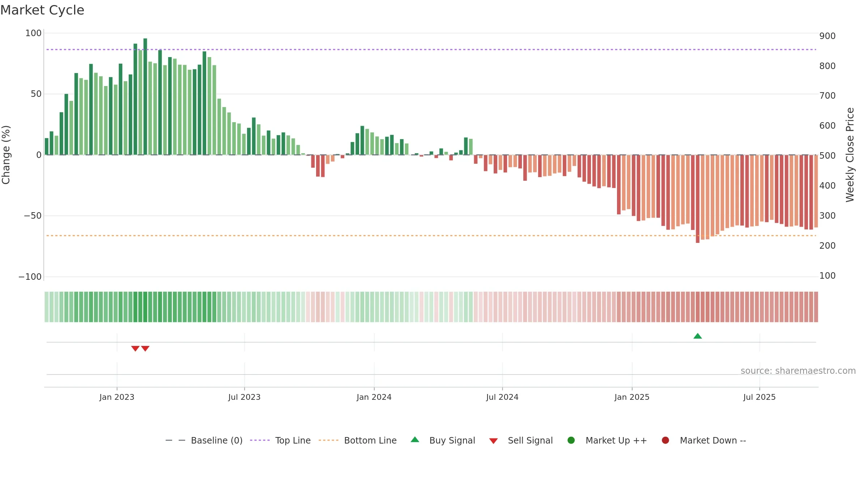
Task: Click the Jul 2025 axis label
Action: click(759, 397)
